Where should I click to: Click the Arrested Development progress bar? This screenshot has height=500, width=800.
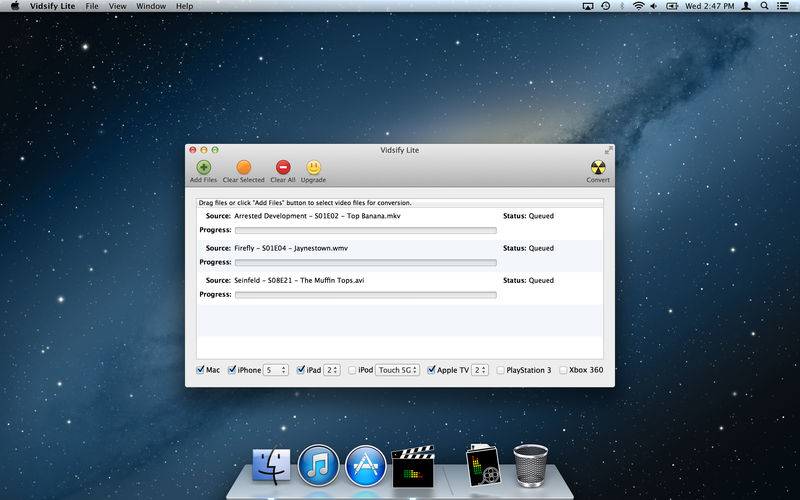tap(366, 231)
